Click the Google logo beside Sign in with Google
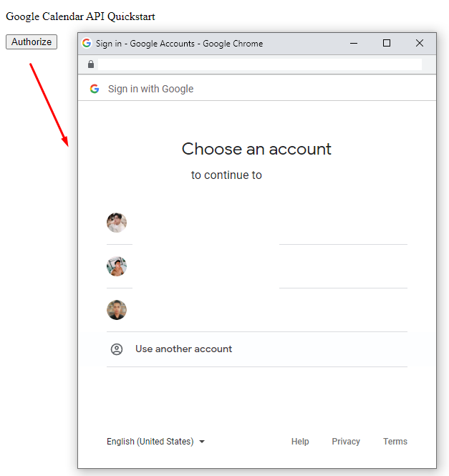Screen dimensions: 449x476 (95, 89)
